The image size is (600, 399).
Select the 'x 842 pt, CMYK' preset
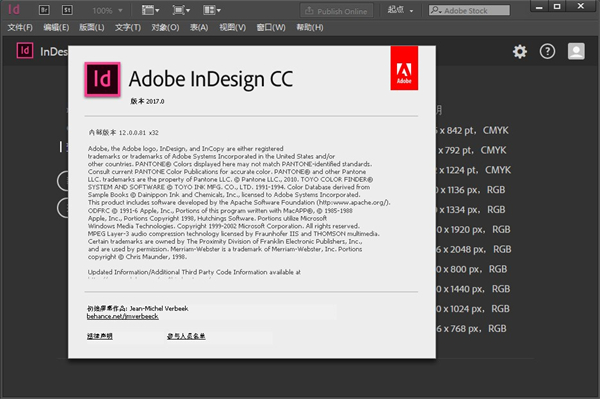(473, 130)
